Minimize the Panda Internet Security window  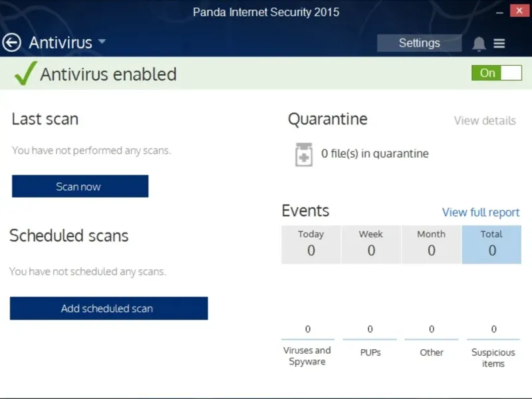499,13
